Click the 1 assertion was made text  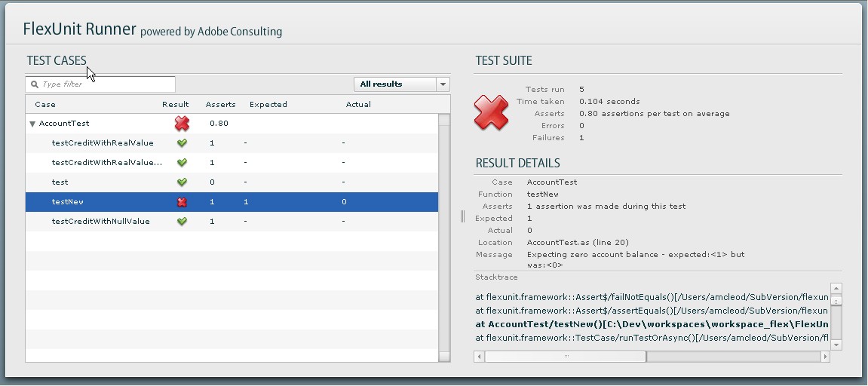pos(606,207)
